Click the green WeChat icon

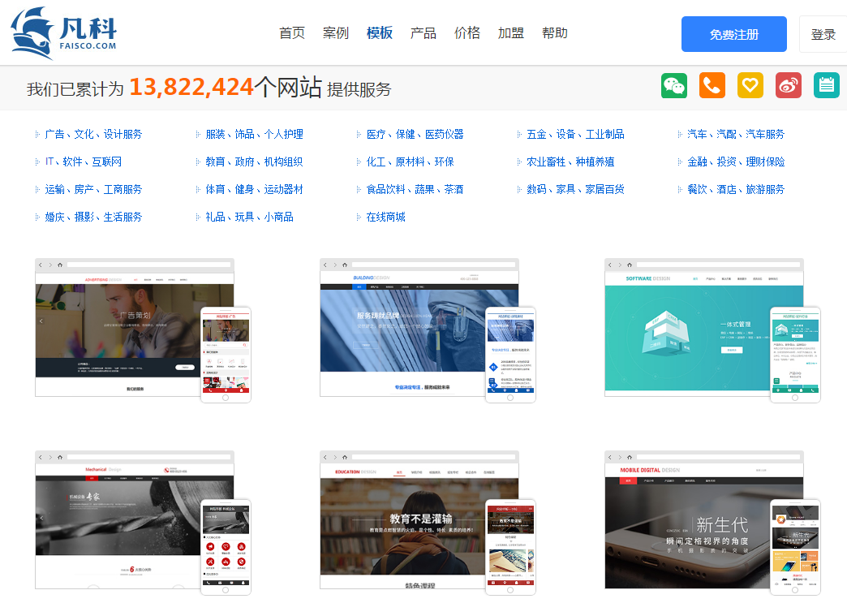click(673, 85)
